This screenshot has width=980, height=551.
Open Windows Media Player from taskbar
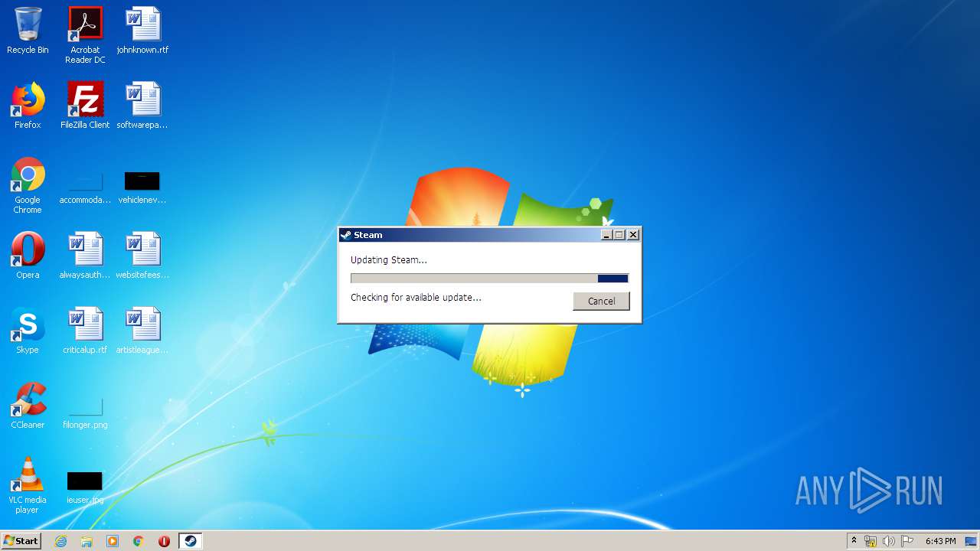pyautogui.click(x=113, y=541)
